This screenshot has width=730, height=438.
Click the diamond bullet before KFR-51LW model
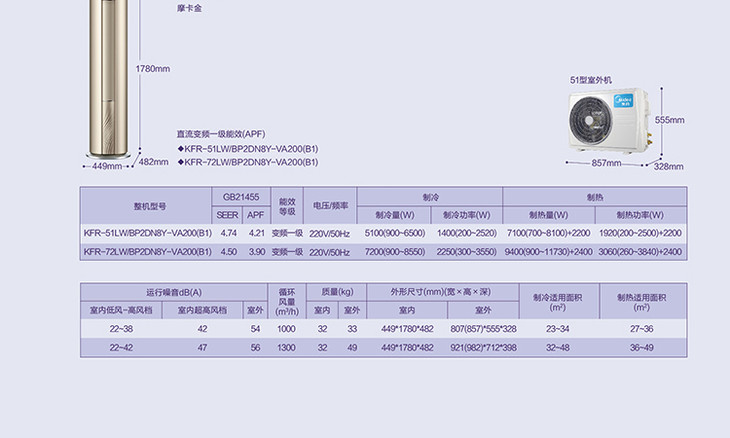[x=180, y=148]
